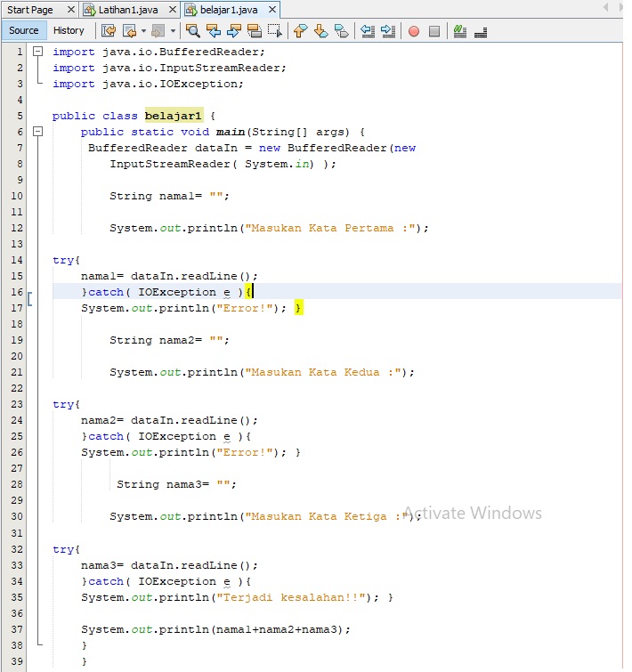Switch to Start Page tab
Image resolution: width=632 pixels, height=672 pixels.
tap(30, 10)
